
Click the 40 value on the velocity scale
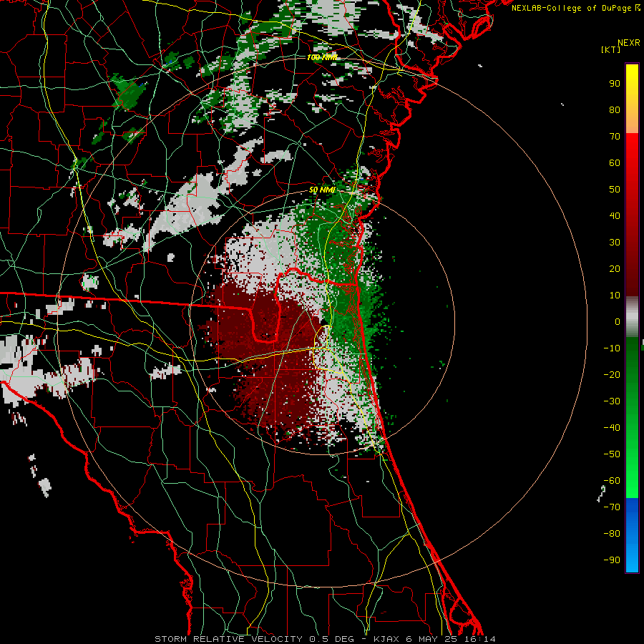pyautogui.click(x=615, y=215)
